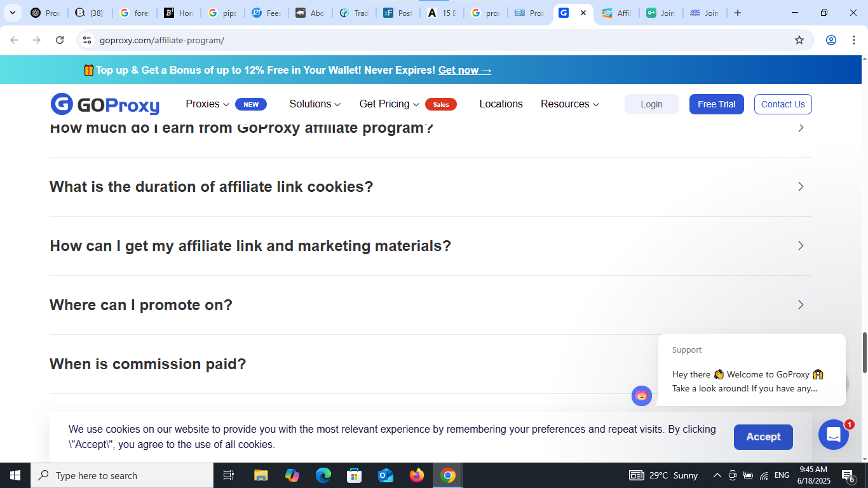Accept the cookies notice
Image resolution: width=868 pixels, height=488 pixels.
tap(763, 437)
